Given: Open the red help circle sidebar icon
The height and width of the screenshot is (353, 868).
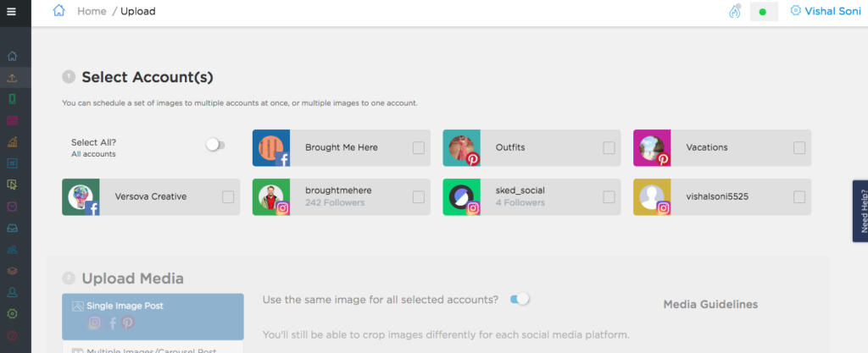Looking at the screenshot, I should point(12,334).
